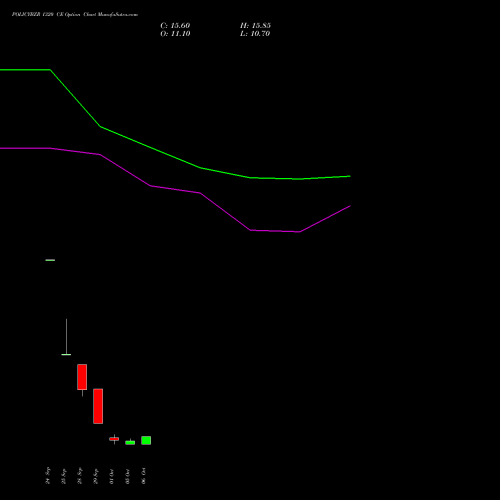500x500 pixels.
Task: Click the 05 Oct small green candle
Action: (x=130, y=442)
